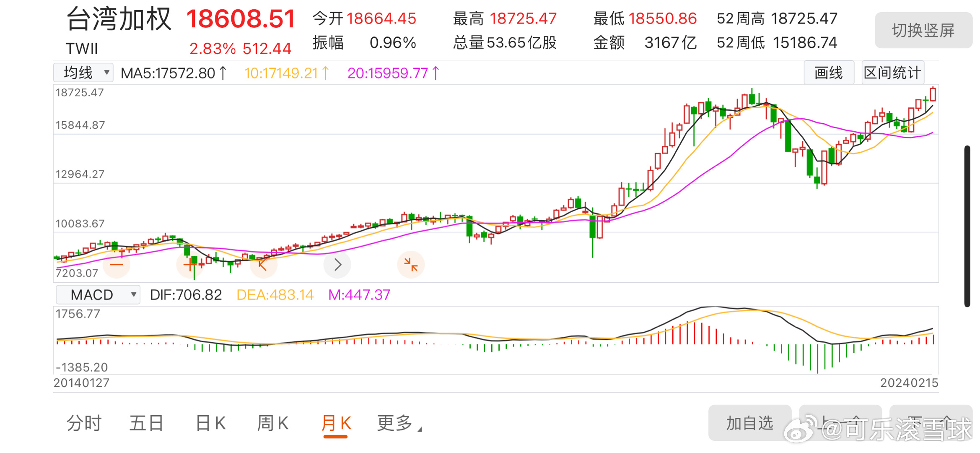
Task: Tap the collapse arrows chart icon
Action: coord(411,265)
